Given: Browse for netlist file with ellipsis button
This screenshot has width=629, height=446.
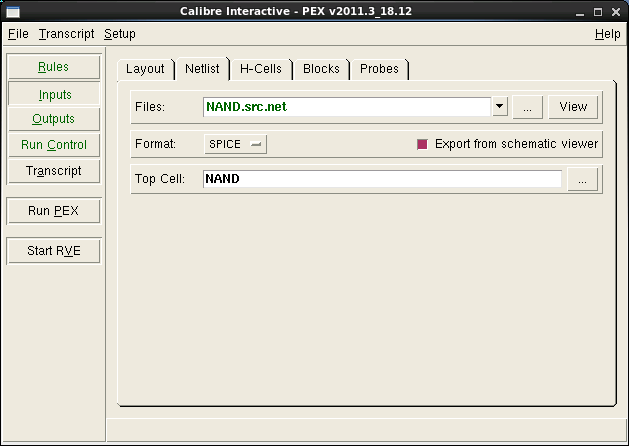Looking at the screenshot, I should 528,107.
